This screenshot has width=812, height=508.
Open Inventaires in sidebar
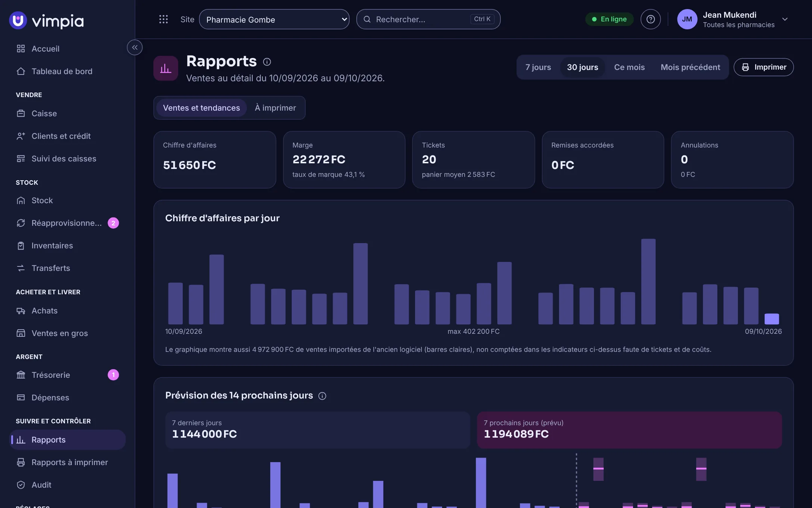point(67,245)
